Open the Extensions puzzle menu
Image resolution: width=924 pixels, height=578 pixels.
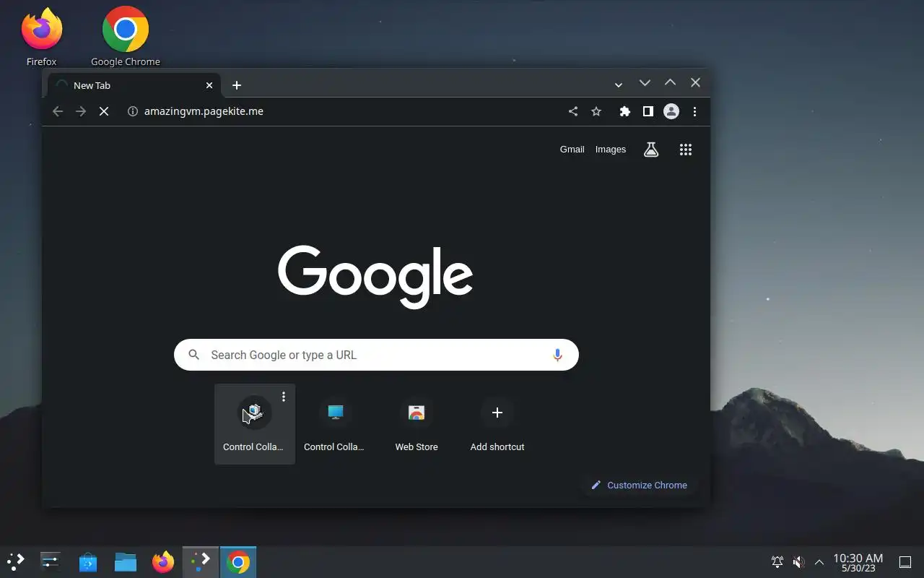625,111
